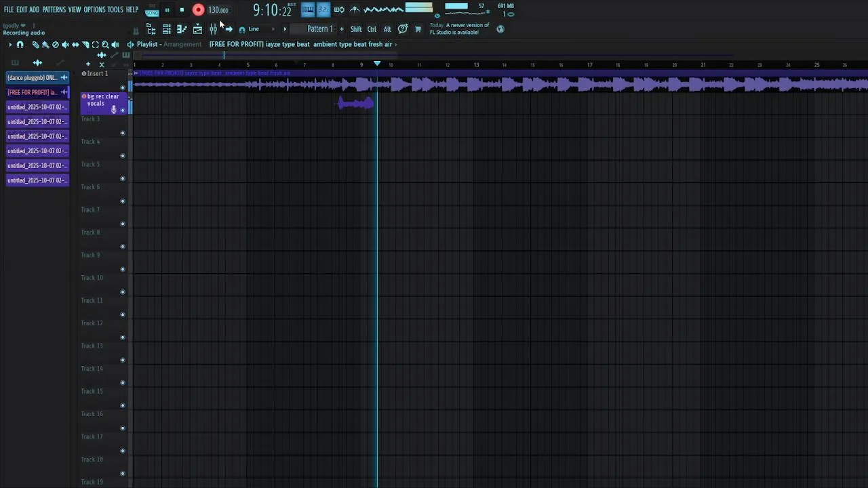Viewport: 868px width, 488px height.
Task: Toggle the Shift modifier button
Action: click(356, 29)
